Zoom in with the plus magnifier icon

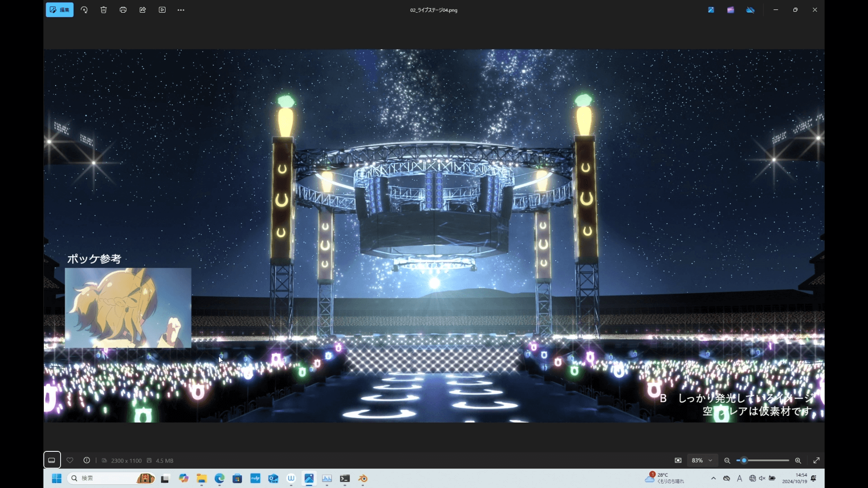(798, 460)
